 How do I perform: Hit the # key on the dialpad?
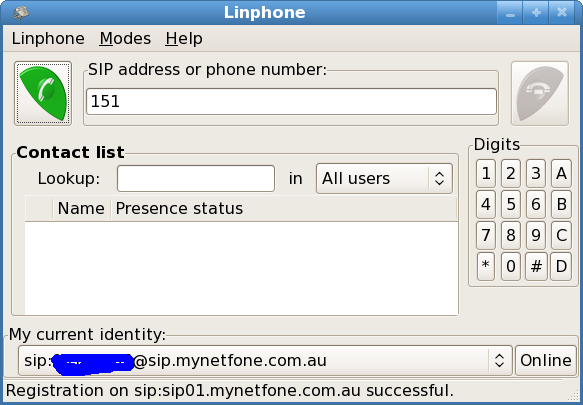536,266
